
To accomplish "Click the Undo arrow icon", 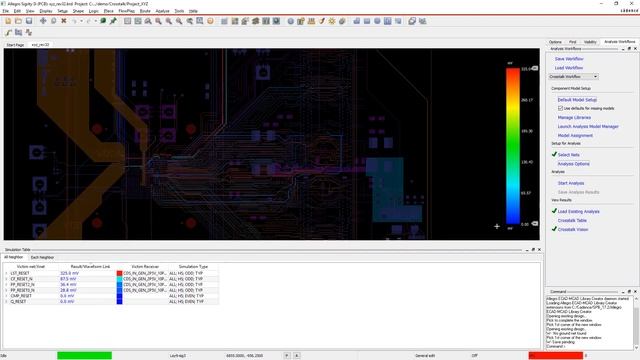I will click(74, 21).
